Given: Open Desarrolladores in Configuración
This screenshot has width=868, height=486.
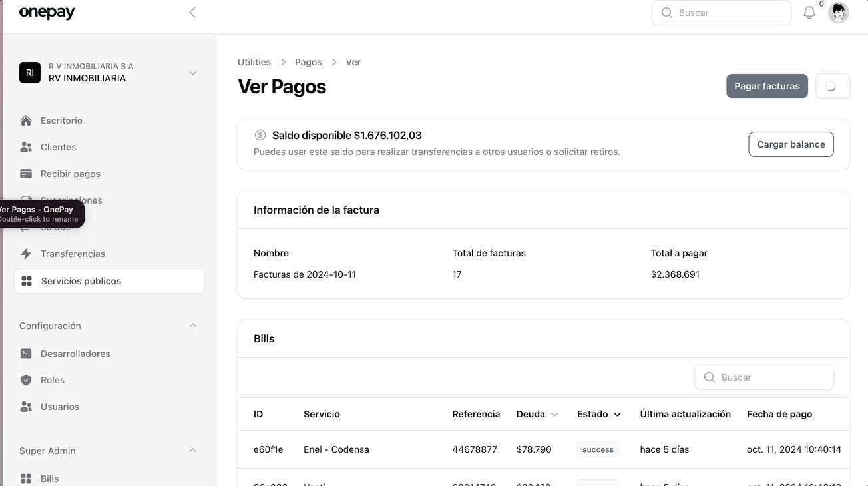Looking at the screenshot, I should tap(75, 354).
